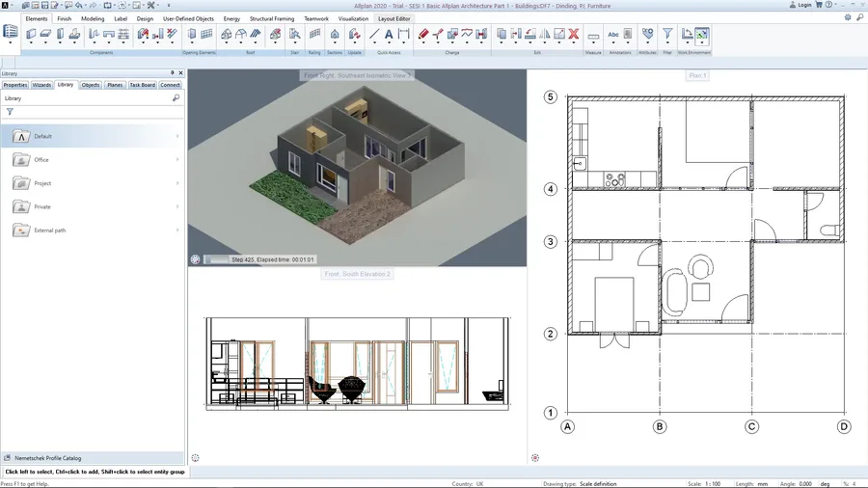Switch to the Finish ribbon tab
This screenshot has width=868, height=488.
[x=65, y=19]
